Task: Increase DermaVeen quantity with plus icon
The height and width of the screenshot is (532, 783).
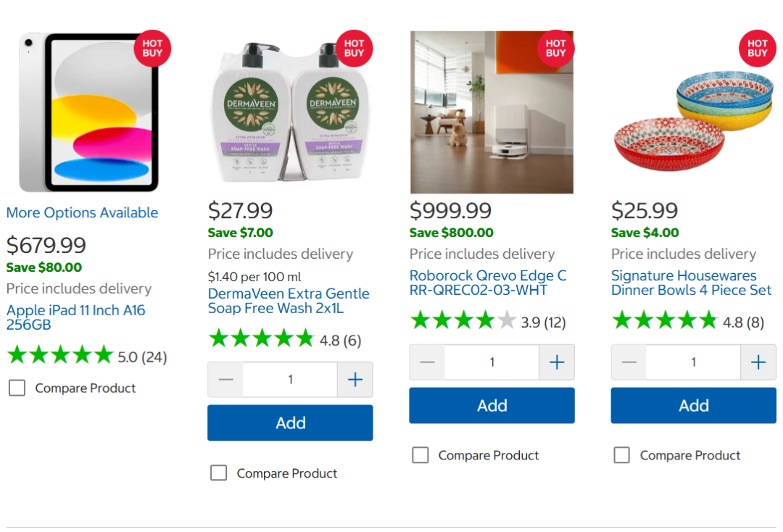Action: pos(355,380)
